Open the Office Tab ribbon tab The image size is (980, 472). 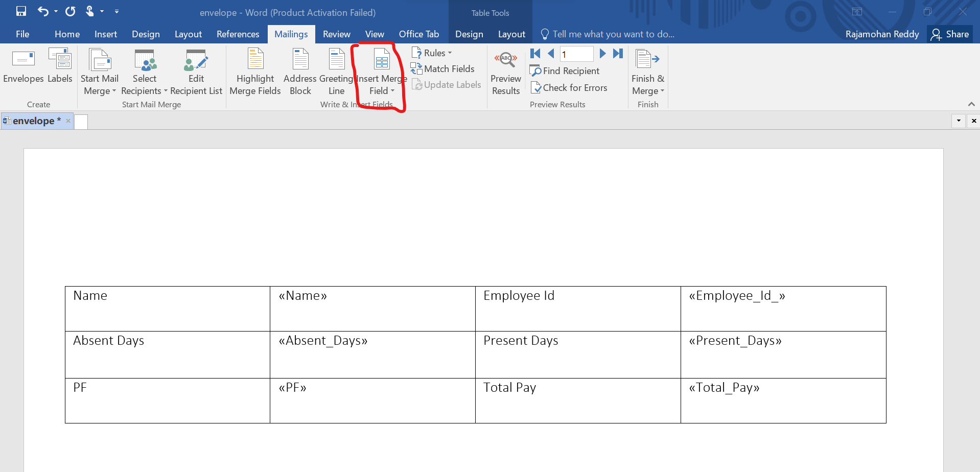pyautogui.click(x=419, y=34)
